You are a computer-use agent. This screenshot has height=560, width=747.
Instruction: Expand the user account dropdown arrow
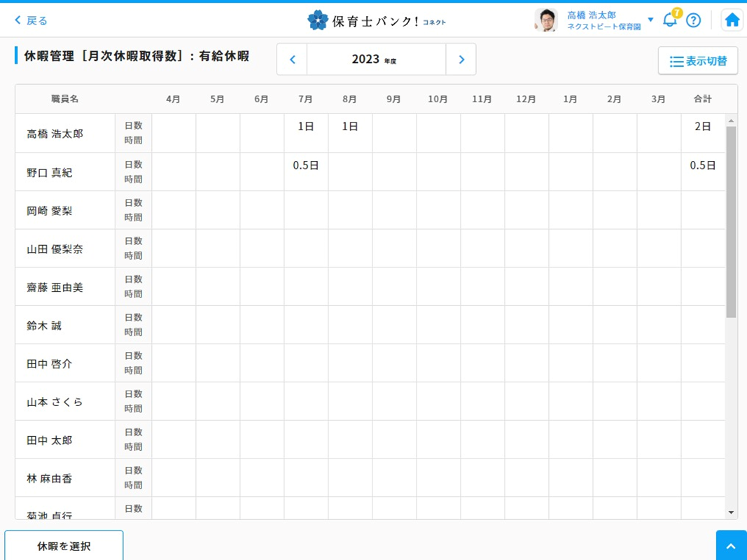pos(650,20)
